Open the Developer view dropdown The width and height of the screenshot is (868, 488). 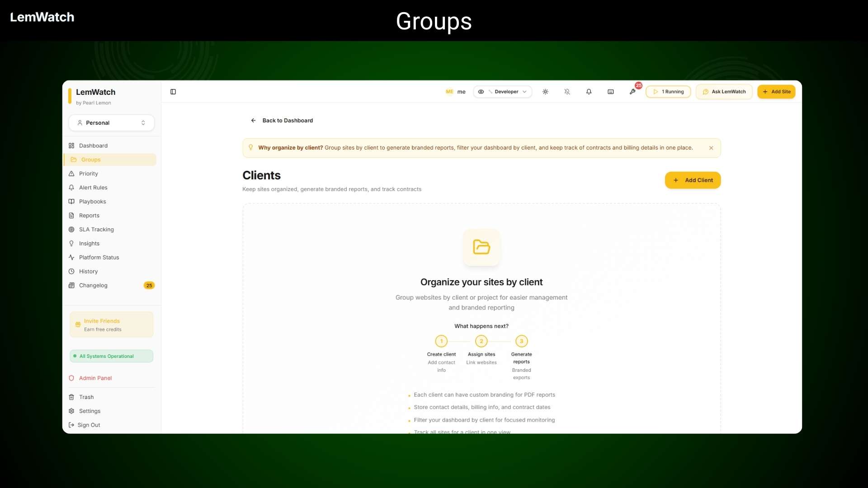click(x=502, y=92)
